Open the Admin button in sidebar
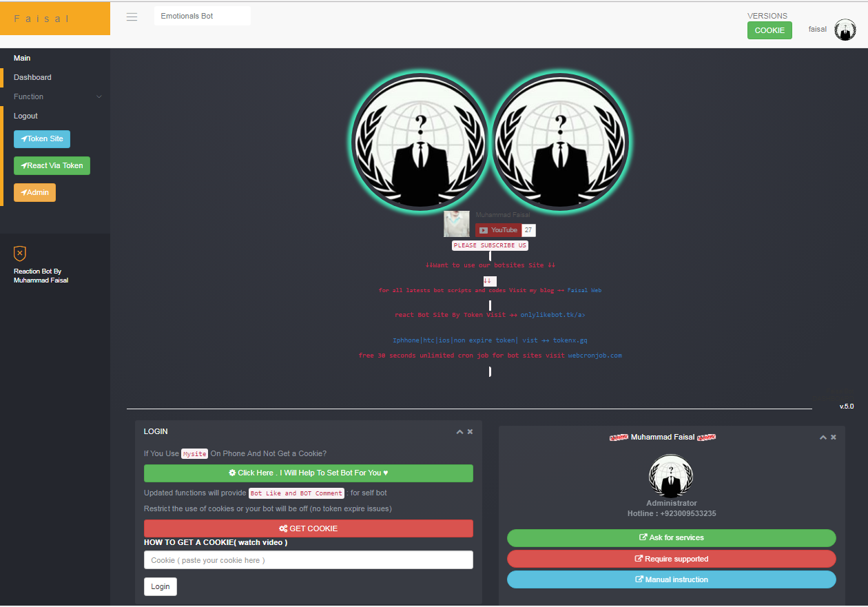The height and width of the screenshot is (607, 868). pos(34,193)
